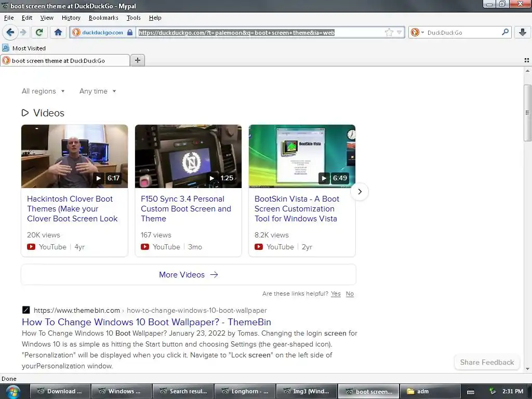This screenshot has height=399, width=532.
Task: Expand the All regions filter dropdown
Action: (x=43, y=91)
